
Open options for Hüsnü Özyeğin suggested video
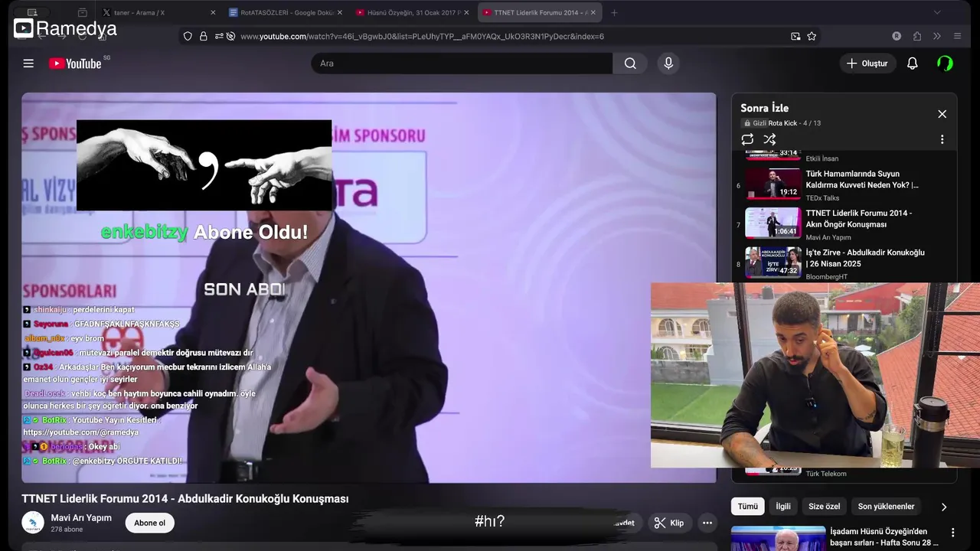click(953, 533)
